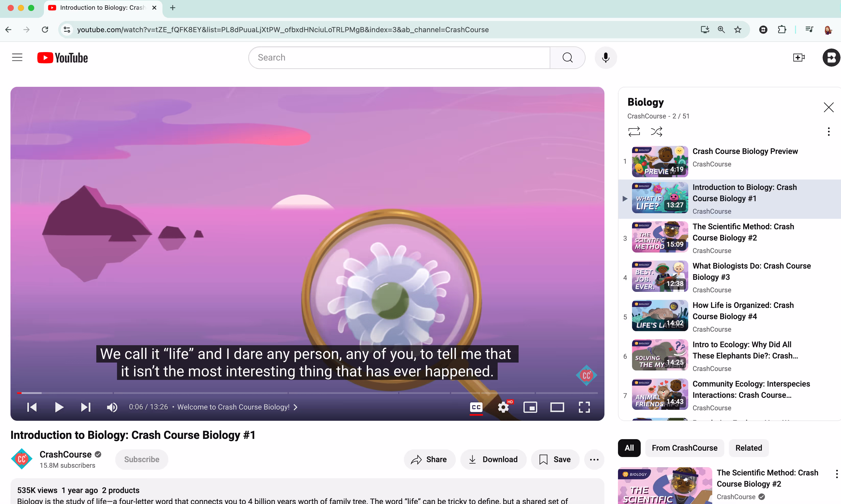Open the player Settings gear
The height and width of the screenshot is (504, 841).
[x=503, y=407]
